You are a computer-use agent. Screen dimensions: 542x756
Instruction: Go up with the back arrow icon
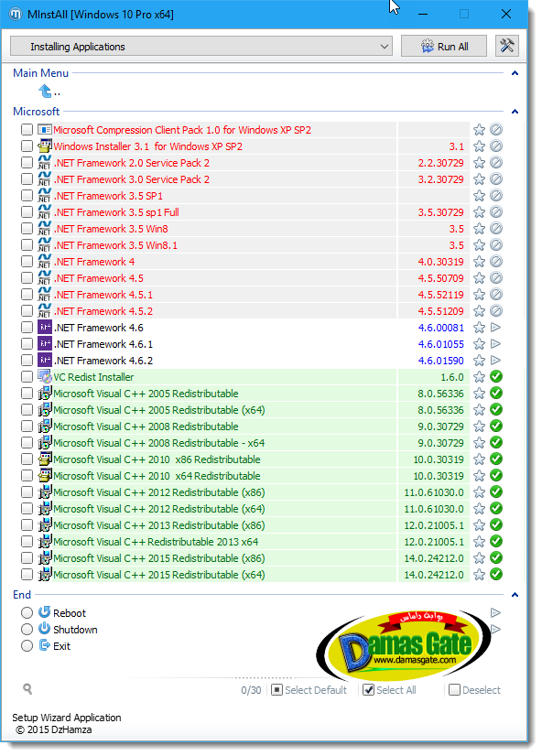coord(45,91)
